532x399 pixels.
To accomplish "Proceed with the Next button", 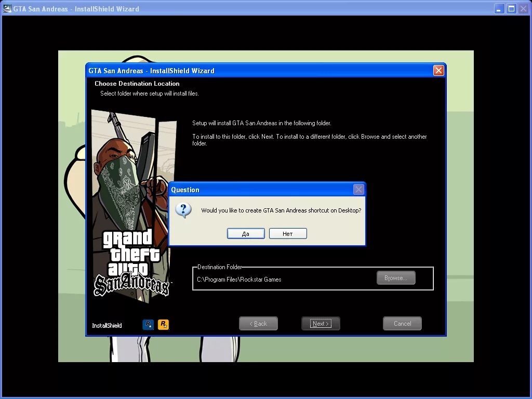I will pyautogui.click(x=321, y=323).
